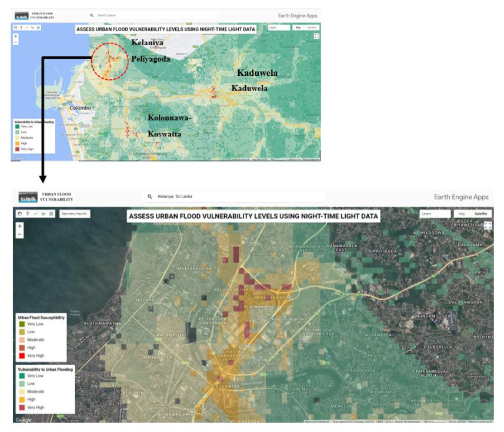
Task: Pick the draw line tool in lower map
Action: [35, 214]
